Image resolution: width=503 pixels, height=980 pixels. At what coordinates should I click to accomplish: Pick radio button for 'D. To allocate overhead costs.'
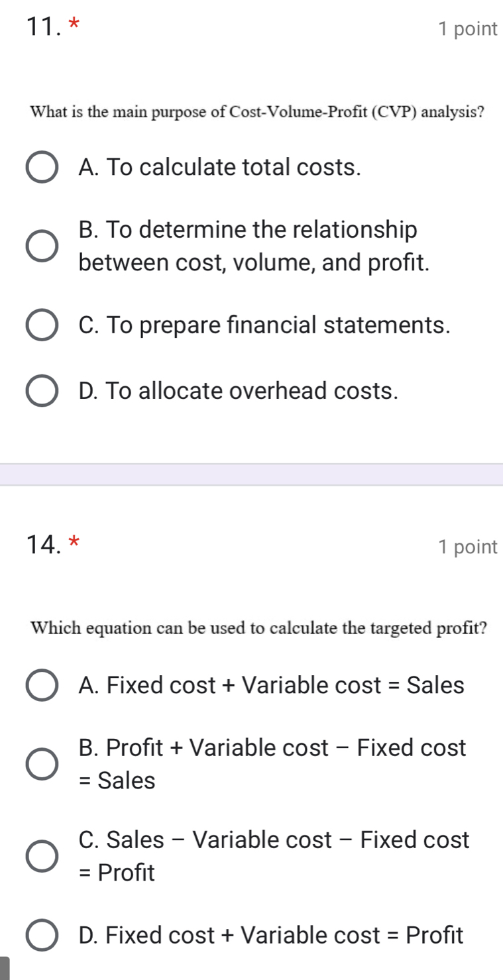click(41, 391)
